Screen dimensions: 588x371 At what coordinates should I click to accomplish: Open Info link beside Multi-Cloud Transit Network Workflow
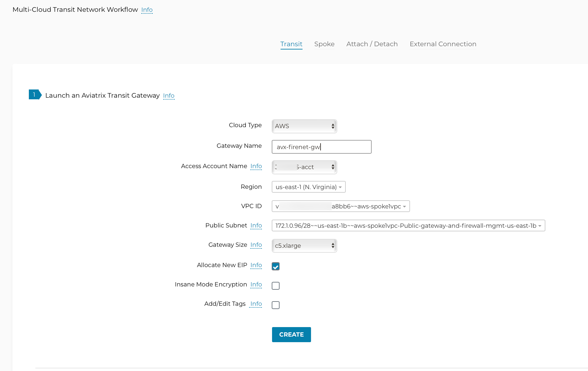147,10
